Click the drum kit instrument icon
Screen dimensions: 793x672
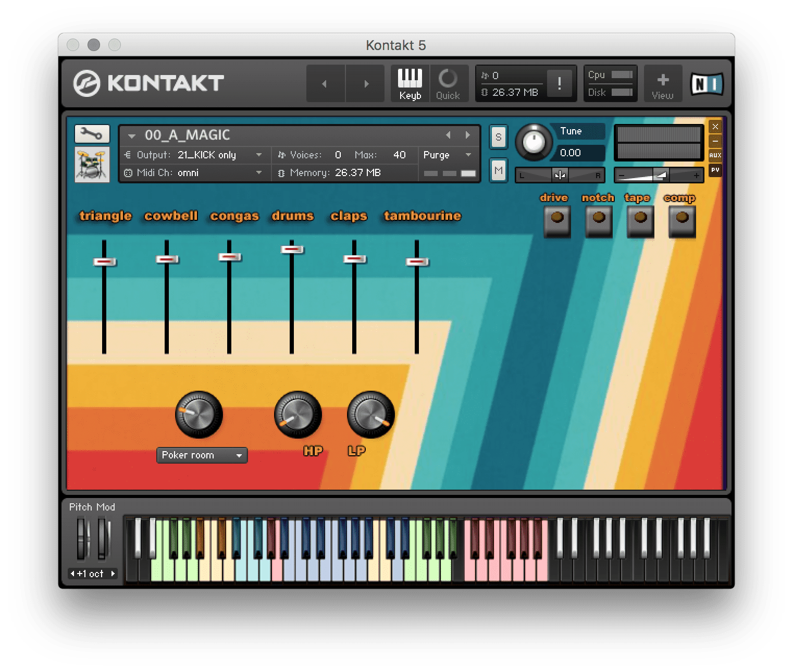point(92,164)
